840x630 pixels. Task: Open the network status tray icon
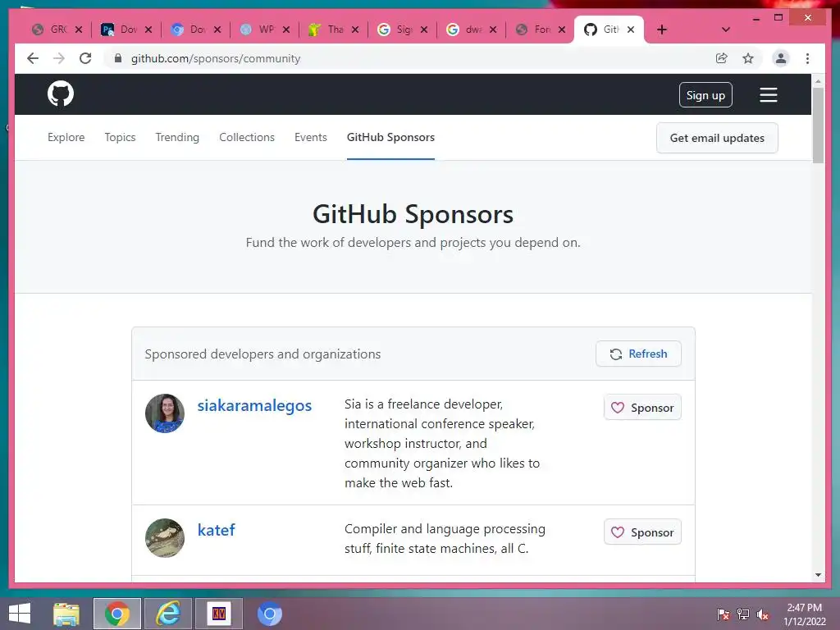click(x=742, y=614)
